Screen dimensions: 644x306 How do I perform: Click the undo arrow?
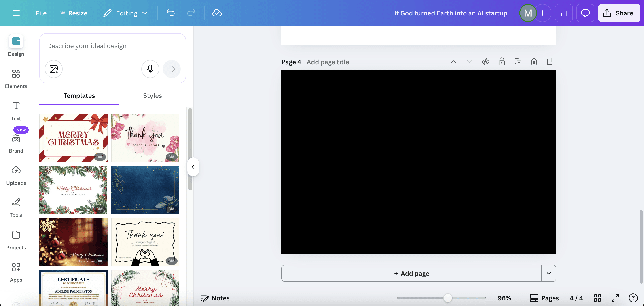coord(170,13)
